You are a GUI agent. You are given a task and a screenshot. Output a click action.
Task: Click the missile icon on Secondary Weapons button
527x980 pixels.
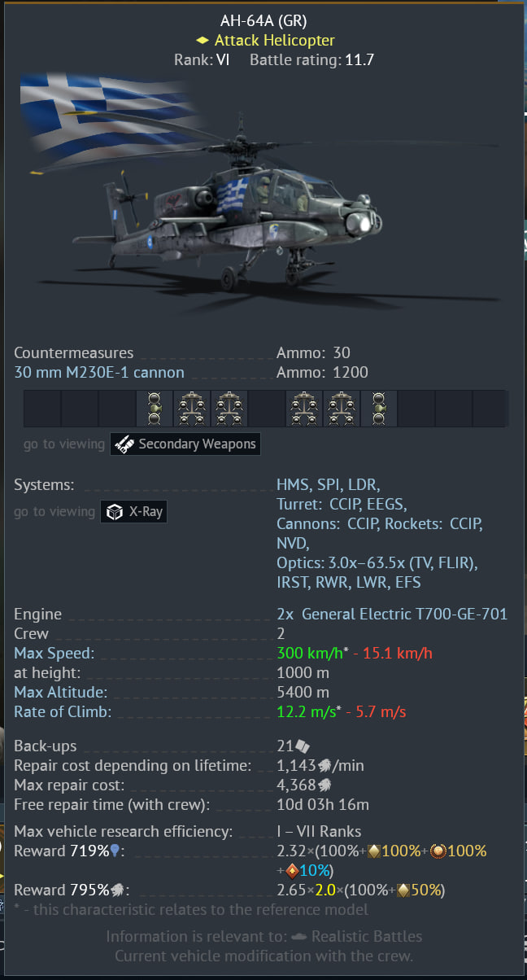tap(124, 444)
